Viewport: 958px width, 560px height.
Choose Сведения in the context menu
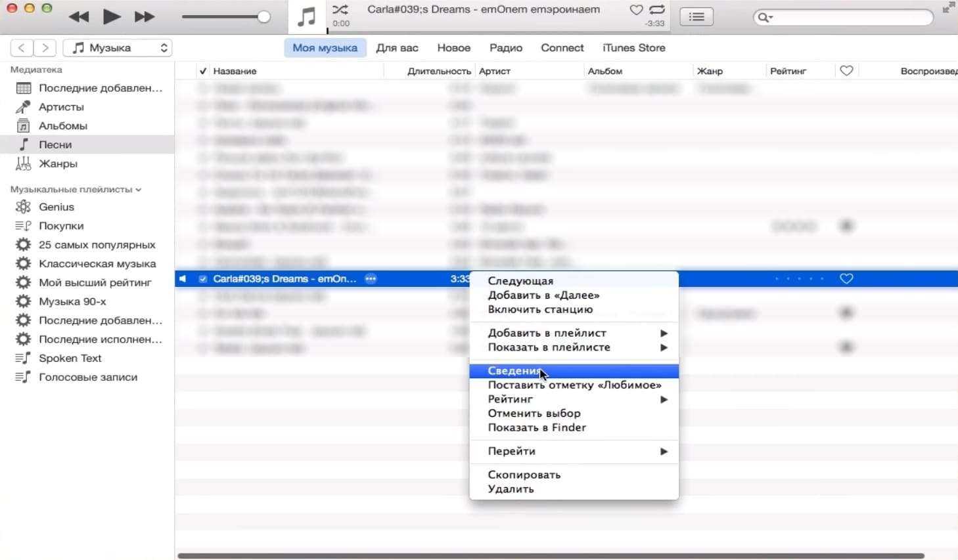click(574, 371)
